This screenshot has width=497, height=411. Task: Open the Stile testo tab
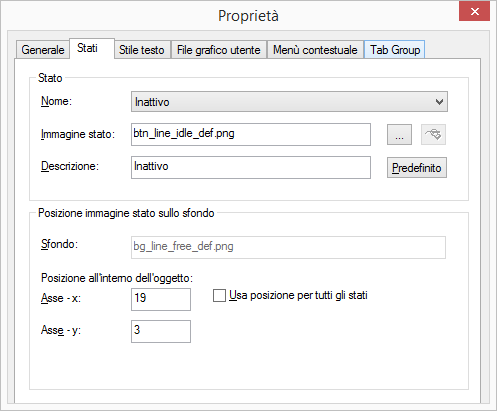click(x=142, y=50)
